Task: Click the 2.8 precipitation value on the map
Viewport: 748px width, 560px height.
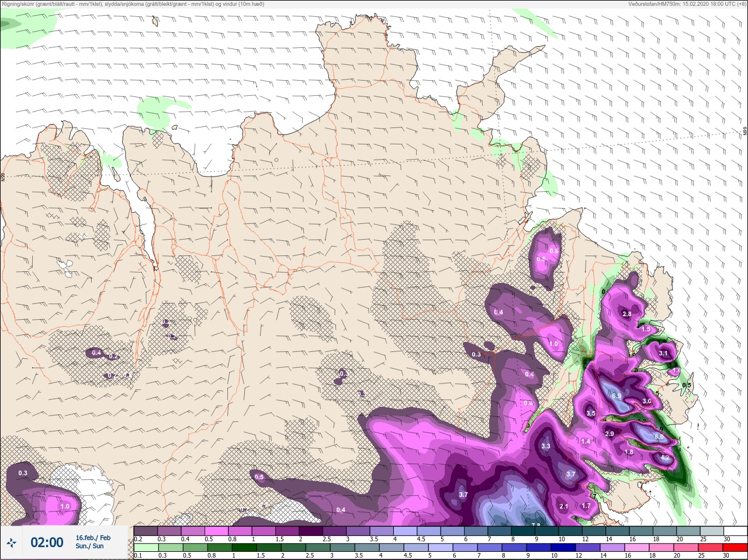Action: 627,314
